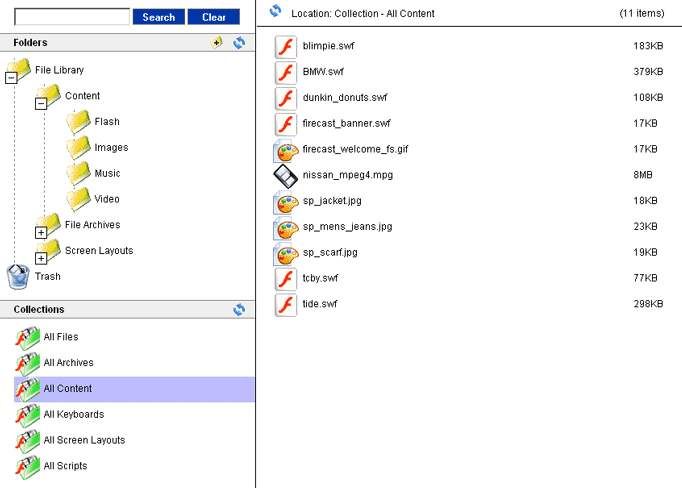Screen dimensions: 682x488
Task: Select the dunkin_donuts.swf file name
Action: 344,98
